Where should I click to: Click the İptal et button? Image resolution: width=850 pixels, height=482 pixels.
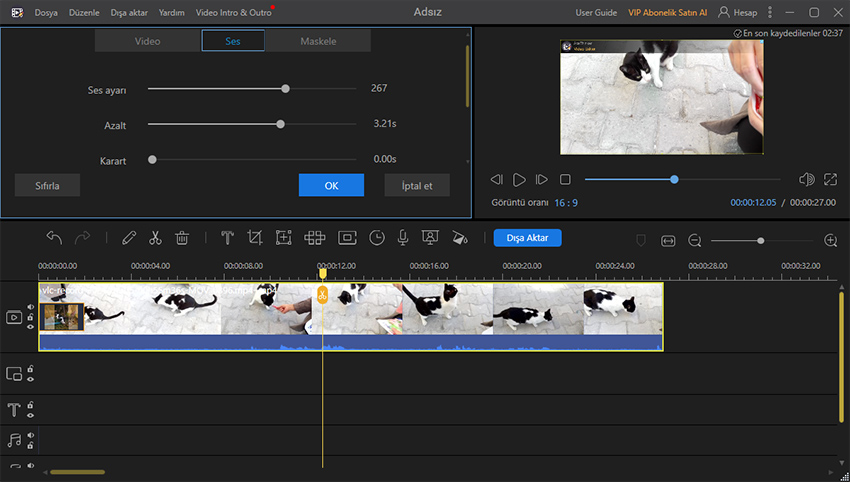pos(417,185)
